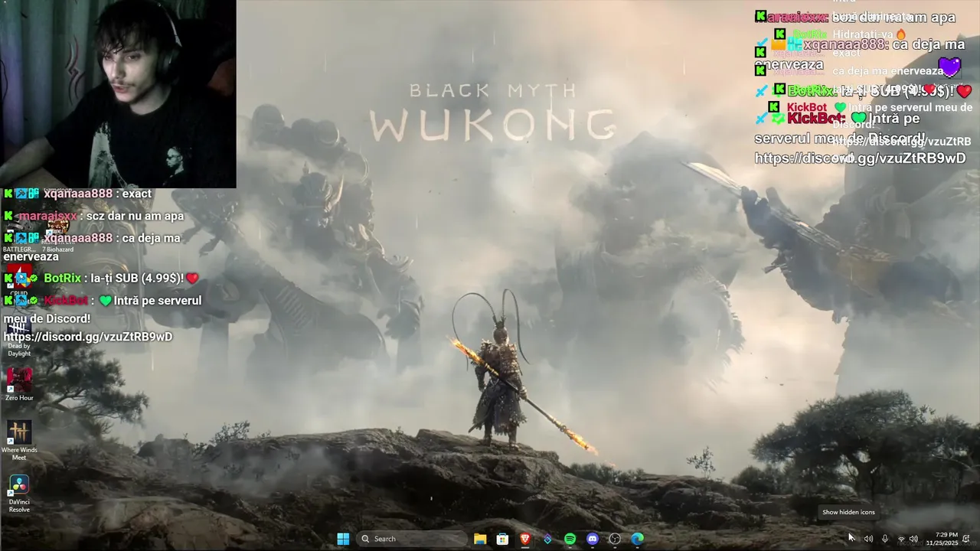This screenshot has height=551, width=980.
Task: Select the Zero Hour desktop shortcut
Action: click(19, 385)
